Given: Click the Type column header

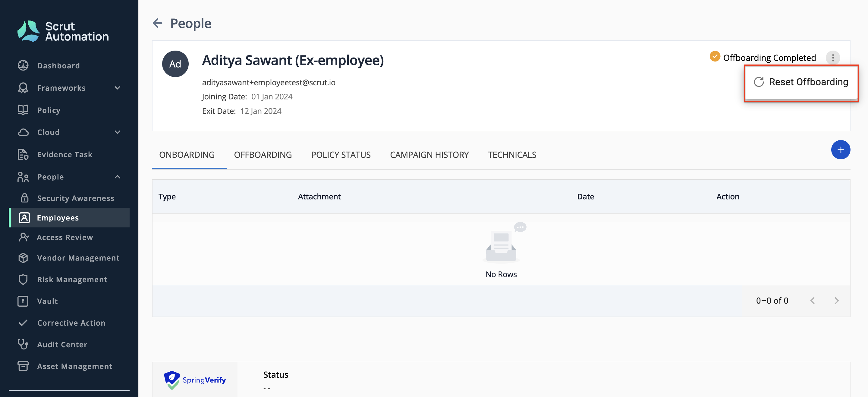Looking at the screenshot, I should tap(167, 196).
